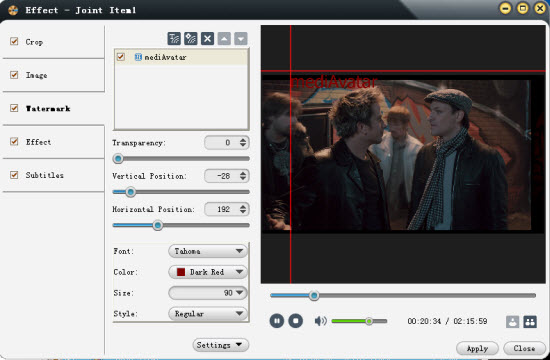
Task: Open the Style dropdown showing Regular
Action: click(x=208, y=314)
